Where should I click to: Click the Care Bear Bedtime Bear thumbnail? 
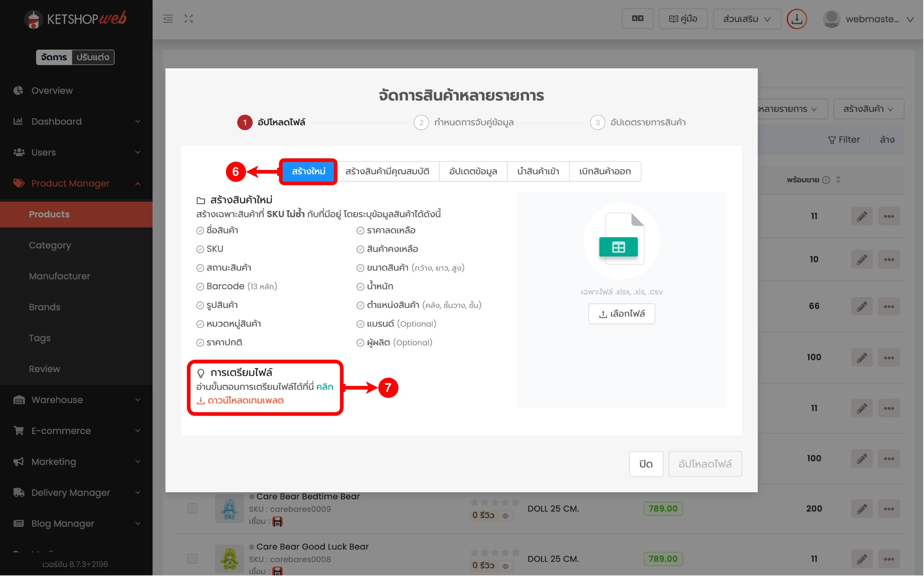point(229,509)
